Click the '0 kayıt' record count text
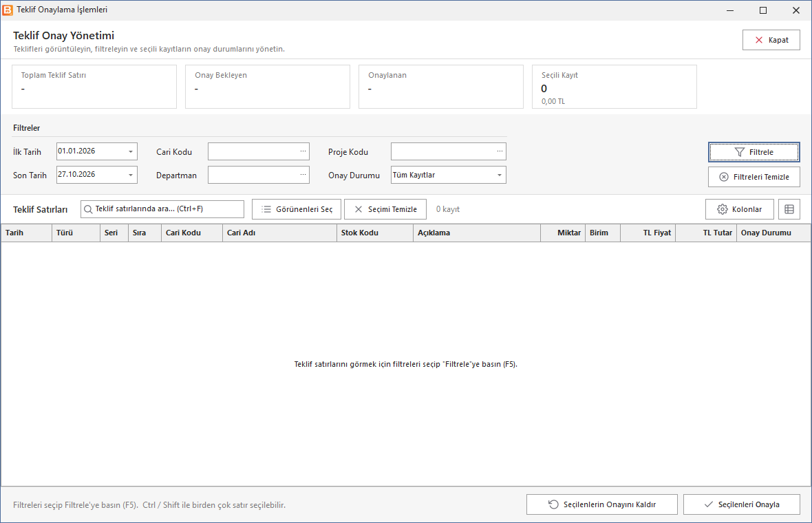This screenshot has height=523, width=812. (448, 209)
